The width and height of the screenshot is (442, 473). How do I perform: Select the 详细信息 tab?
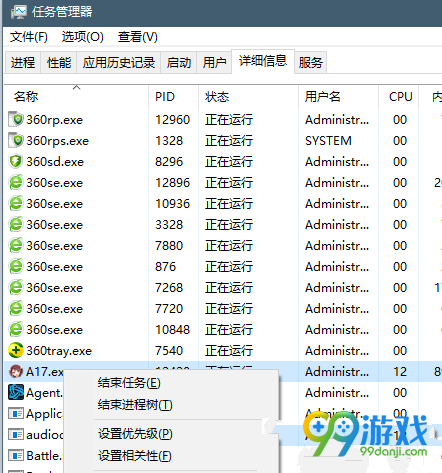point(263,61)
